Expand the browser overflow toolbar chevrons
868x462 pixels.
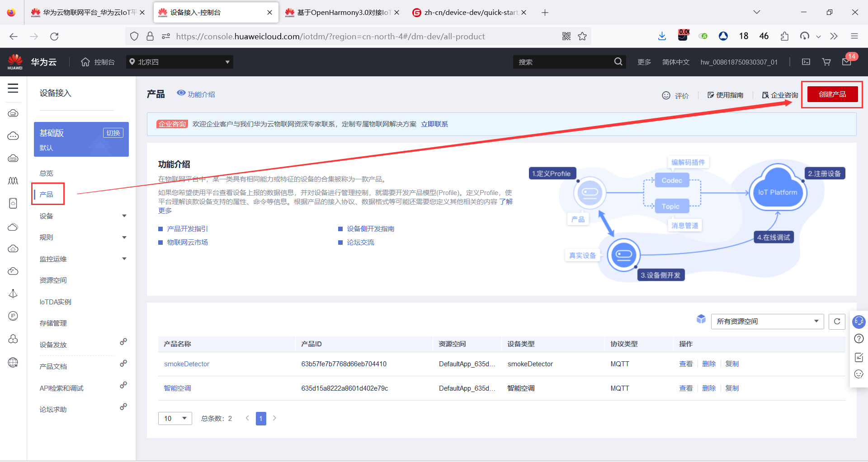pyautogui.click(x=834, y=36)
